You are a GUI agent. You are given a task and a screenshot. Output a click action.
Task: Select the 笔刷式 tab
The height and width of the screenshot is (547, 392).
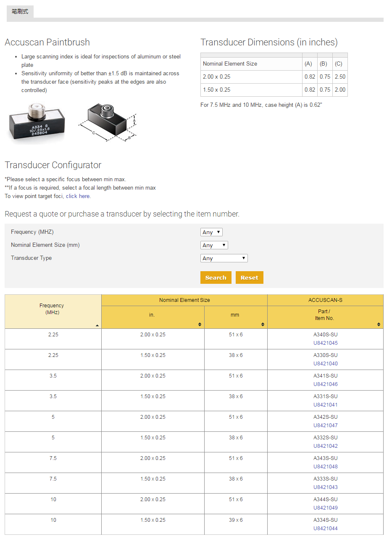click(x=20, y=11)
